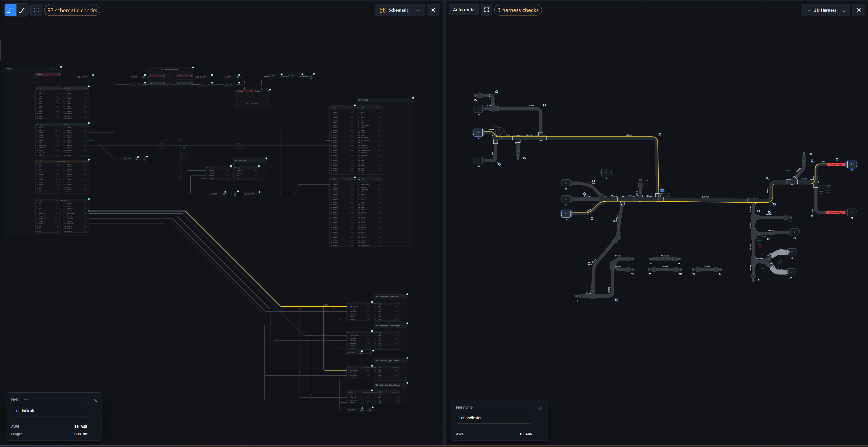Select connector C8 near Left Headlight

[852, 164]
